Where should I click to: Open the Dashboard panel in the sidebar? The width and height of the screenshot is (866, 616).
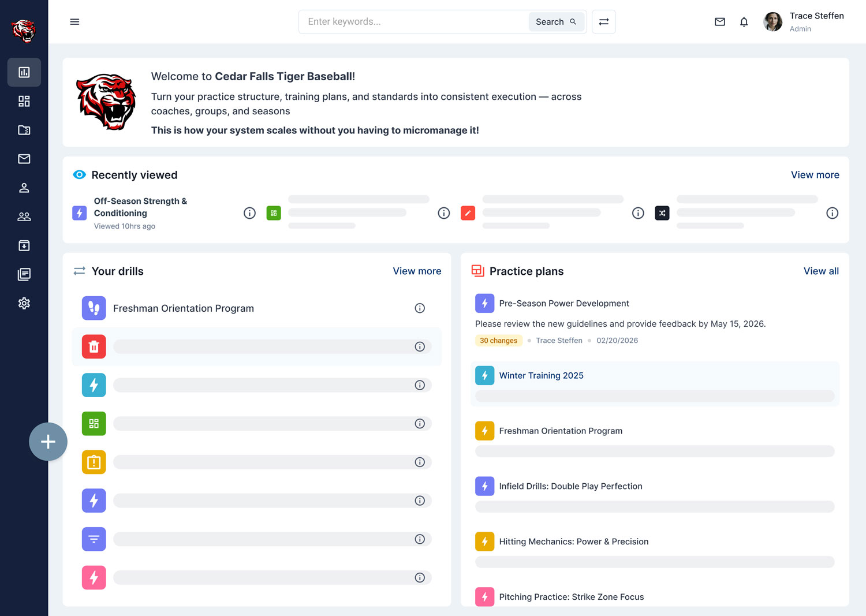[x=24, y=72]
